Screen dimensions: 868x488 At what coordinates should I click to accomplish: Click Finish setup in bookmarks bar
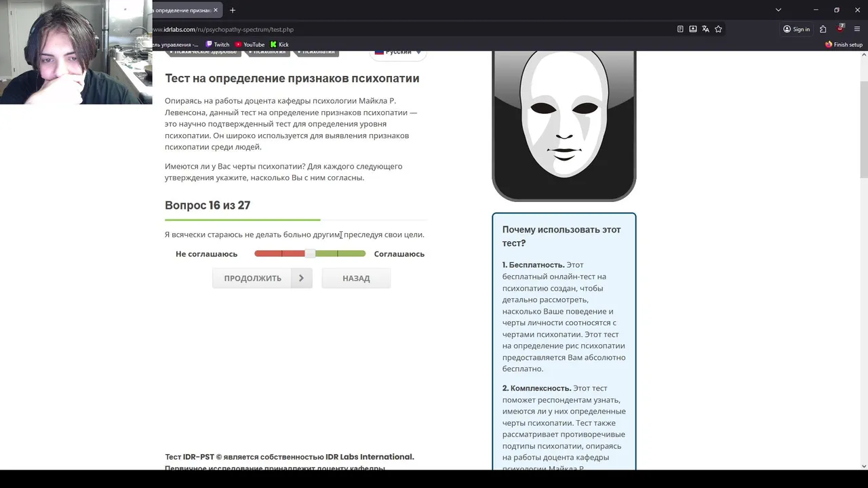844,45
